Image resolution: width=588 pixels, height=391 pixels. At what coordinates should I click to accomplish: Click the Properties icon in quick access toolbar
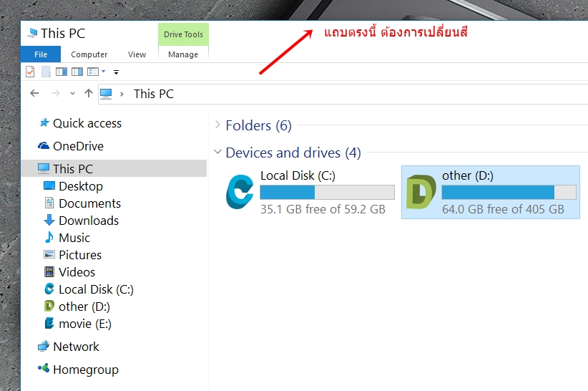click(30, 72)
